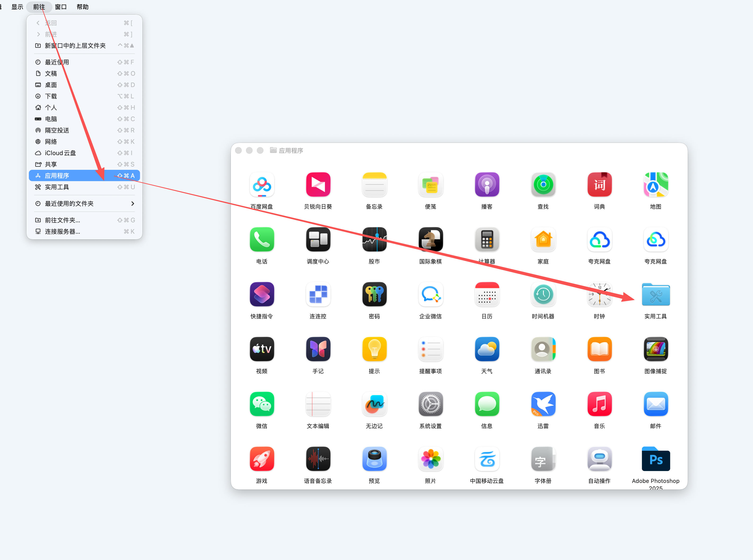Open the 手记 Journal app
753x560 pixels.
(318, 350)
